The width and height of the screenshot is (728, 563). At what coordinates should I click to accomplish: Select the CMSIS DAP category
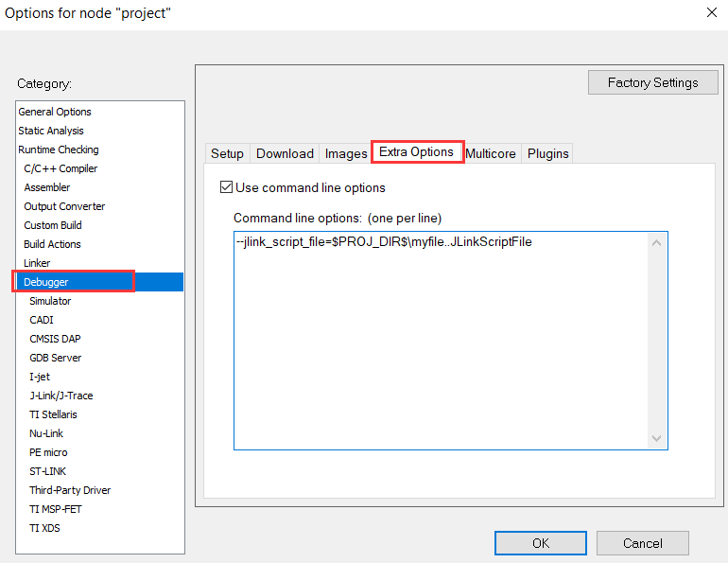(x=55, y=339)
